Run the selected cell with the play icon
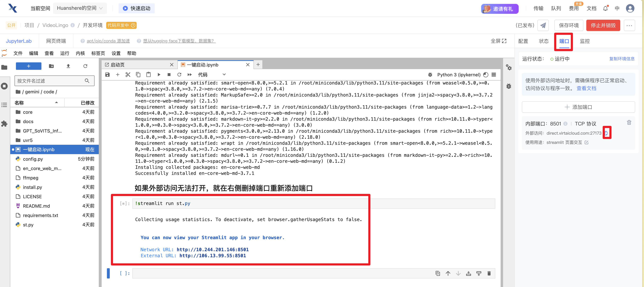 pos(159,75)
